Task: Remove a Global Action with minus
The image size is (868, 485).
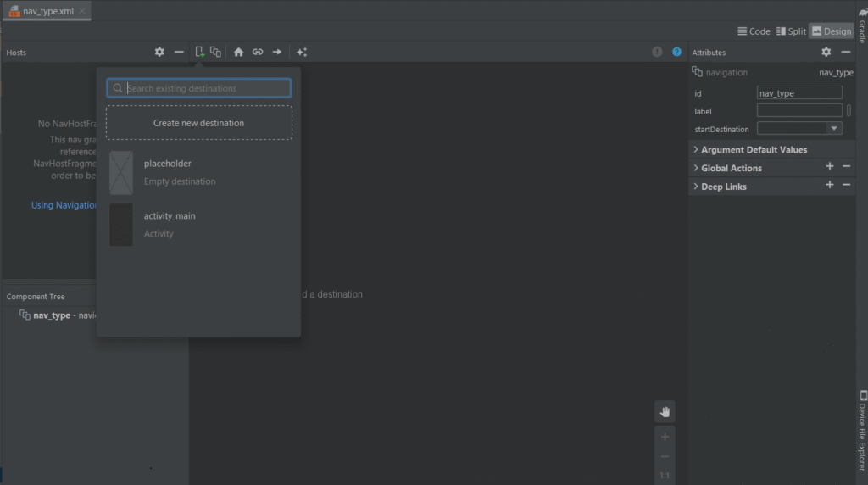Action: pos(847,167)
